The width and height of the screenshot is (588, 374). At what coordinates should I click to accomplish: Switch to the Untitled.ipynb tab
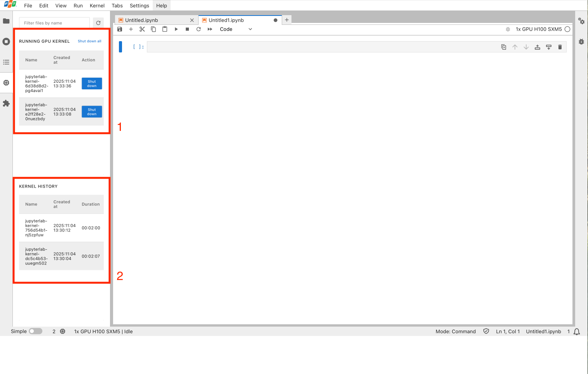pyautogui.click(x=141, y=20)
